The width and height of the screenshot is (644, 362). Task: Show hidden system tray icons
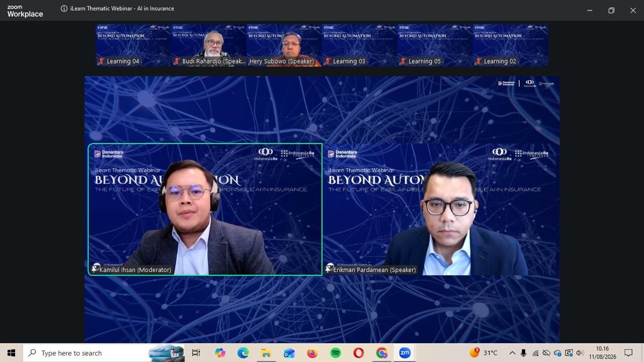tap(512, 353)
